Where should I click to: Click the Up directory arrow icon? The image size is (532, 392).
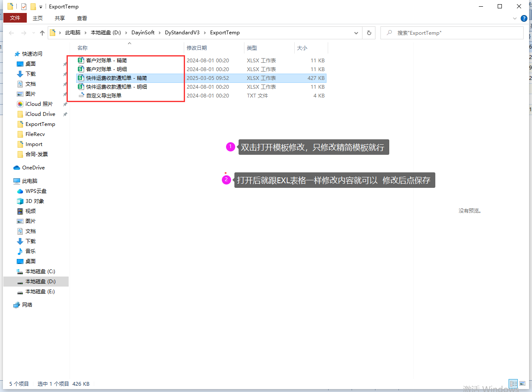[42, 33]
